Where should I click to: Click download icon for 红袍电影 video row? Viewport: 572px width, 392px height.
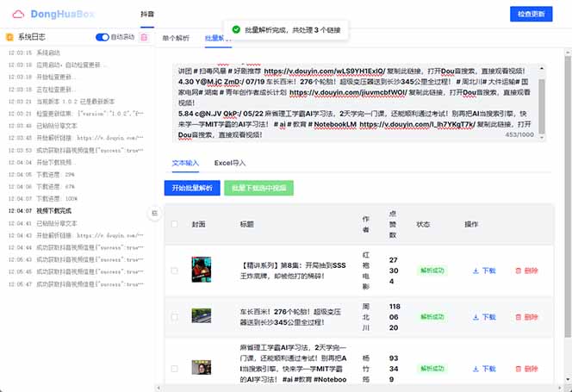coord(476,271)
